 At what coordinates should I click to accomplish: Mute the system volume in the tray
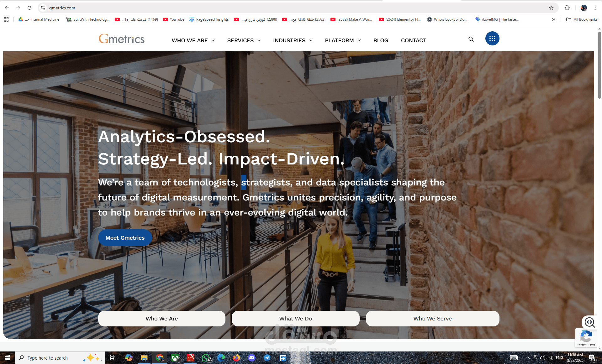543,358
